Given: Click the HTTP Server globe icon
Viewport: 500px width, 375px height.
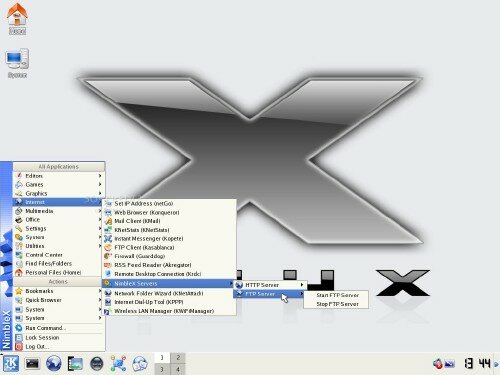Looking at the screenshot, I should (x=239, y=285).
